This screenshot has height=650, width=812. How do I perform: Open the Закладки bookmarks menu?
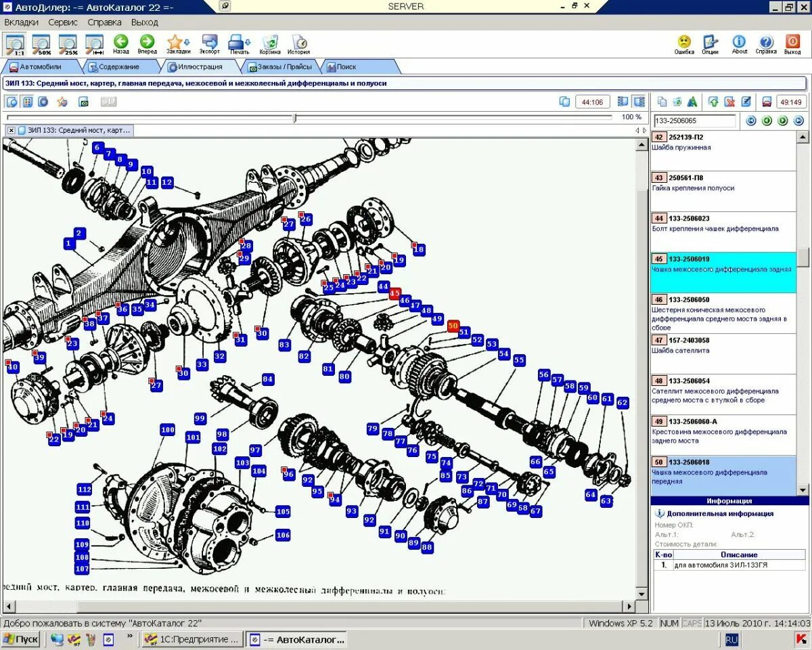click(x=178, y=44)
